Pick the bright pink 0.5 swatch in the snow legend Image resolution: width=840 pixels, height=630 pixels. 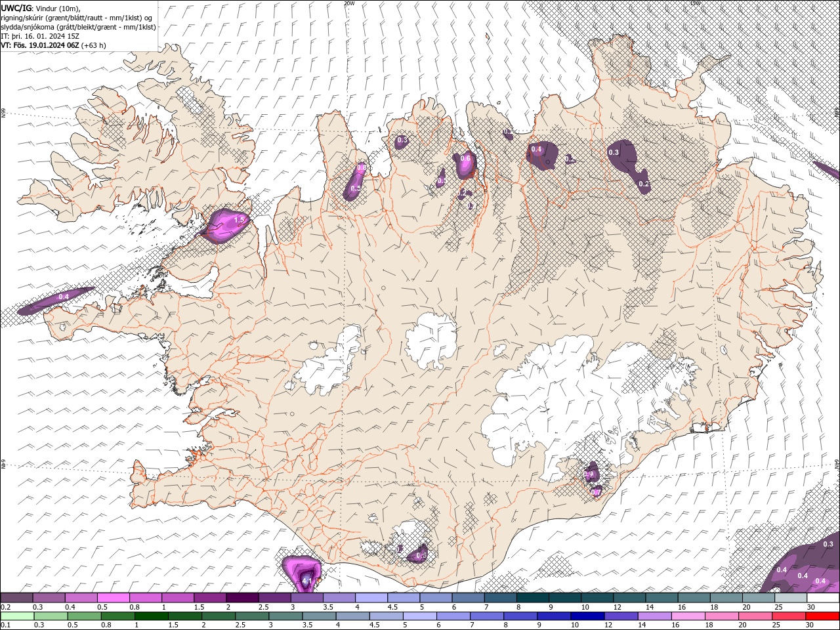(113, 598)
